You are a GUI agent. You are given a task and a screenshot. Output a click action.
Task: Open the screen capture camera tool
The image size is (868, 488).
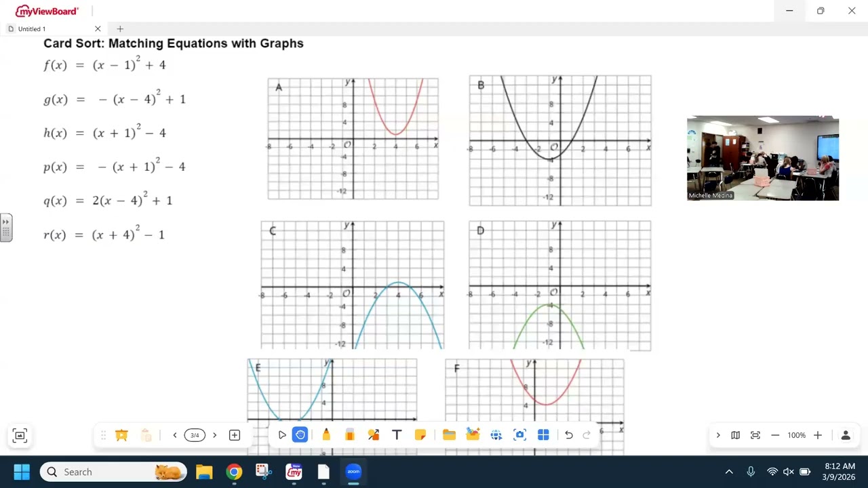tap(520, 435)
